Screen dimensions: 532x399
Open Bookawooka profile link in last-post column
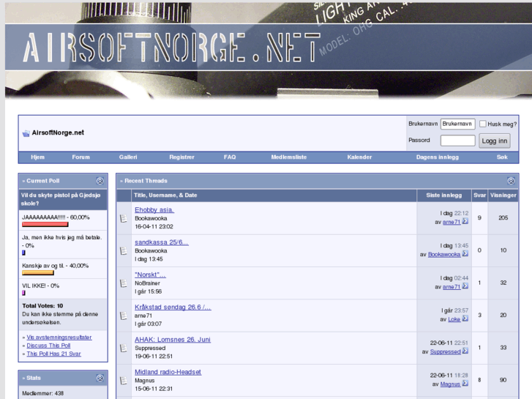[444, 254]
